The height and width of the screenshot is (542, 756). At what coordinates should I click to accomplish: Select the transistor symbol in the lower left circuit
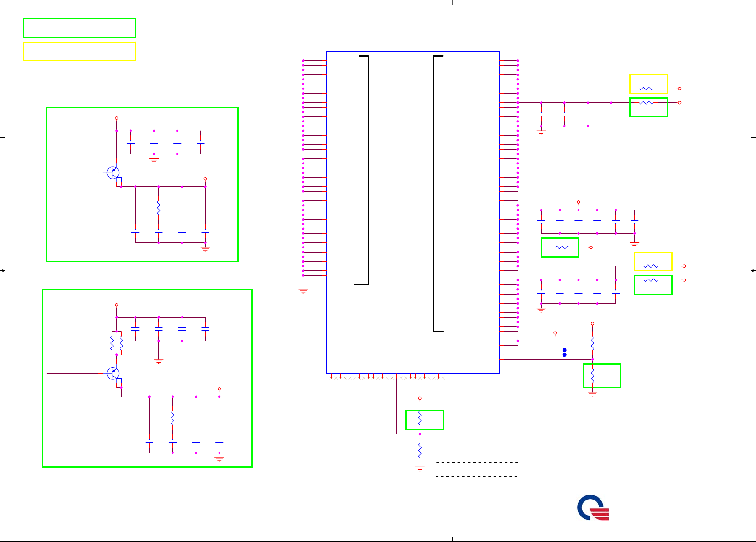(x=113, y=373)
